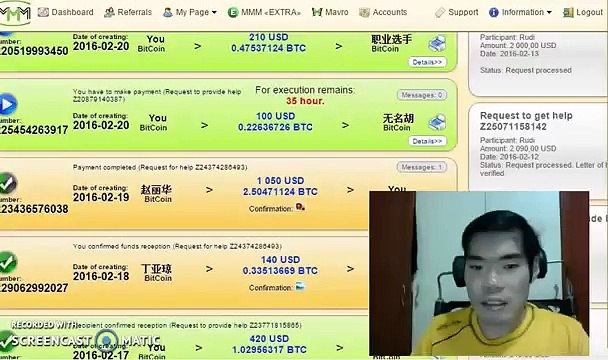The width and height of the screenshot is (608, 360).
Task: Click sender name 赵丽华
Action: pyautogui.click(x=156, y=190)
